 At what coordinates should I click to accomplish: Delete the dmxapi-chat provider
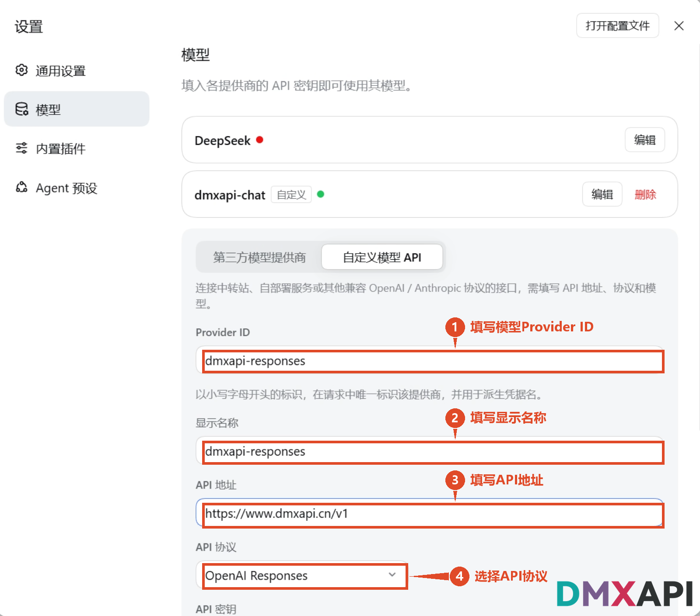(x=645, y=194)
